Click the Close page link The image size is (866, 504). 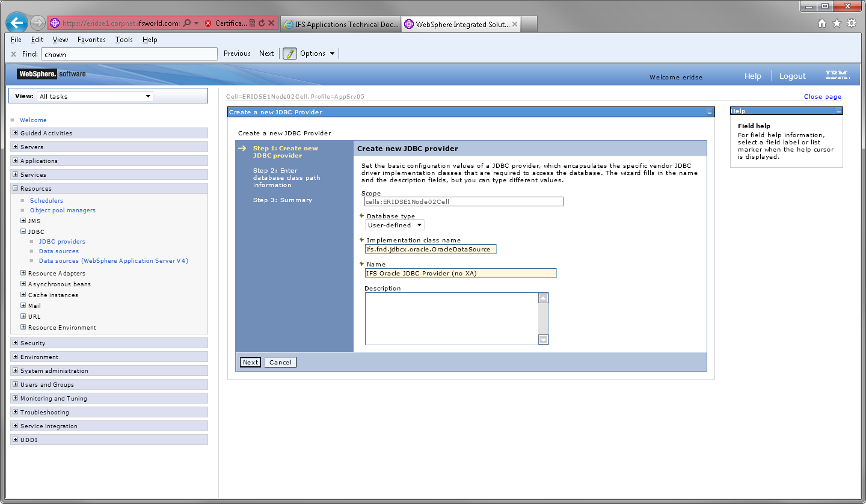(x=823, y=96)
